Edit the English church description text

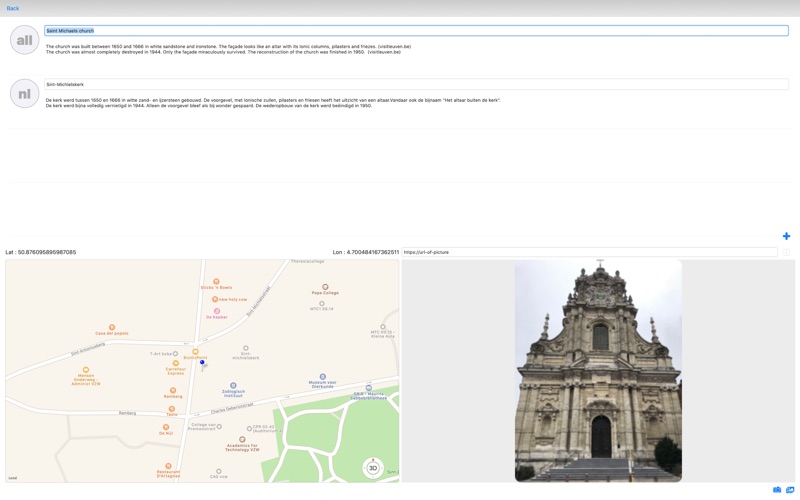(x=229, y=49)
